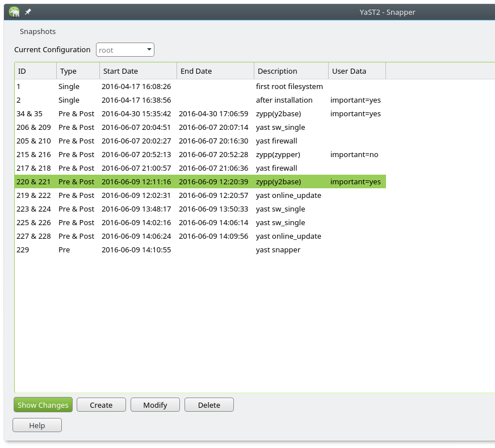Click the Delete button
The width and height of the screenshot is (495, 448).
(x=209, y=405)
